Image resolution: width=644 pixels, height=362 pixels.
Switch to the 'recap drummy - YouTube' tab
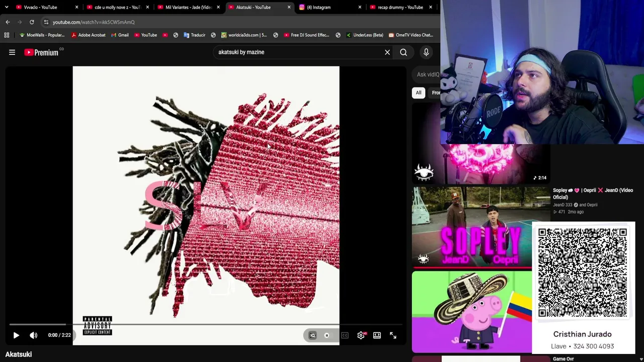[x=400, y=7]
